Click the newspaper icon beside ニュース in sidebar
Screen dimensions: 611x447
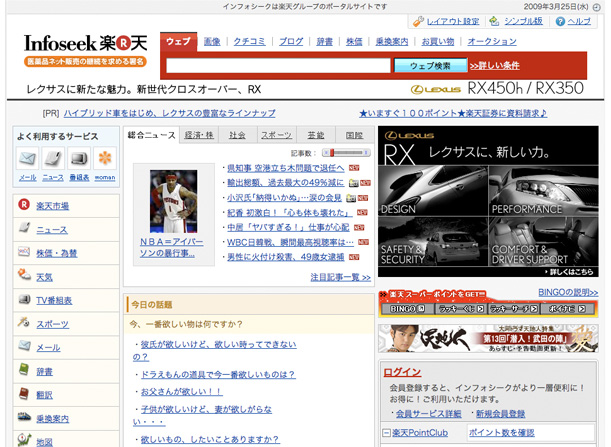(24, 228)
